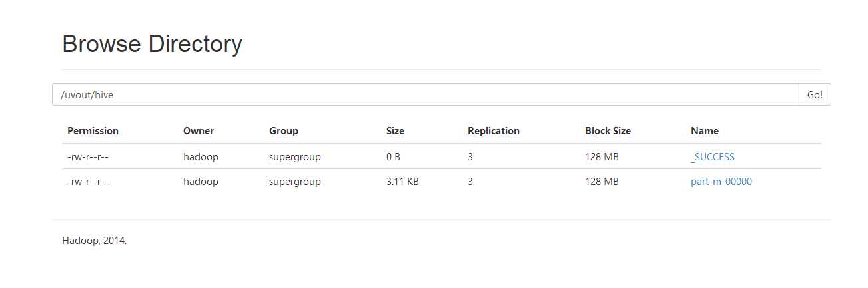868x288 pixels.
Task: Open the part-m-00000 file link
Action: (x=721, y=181)
